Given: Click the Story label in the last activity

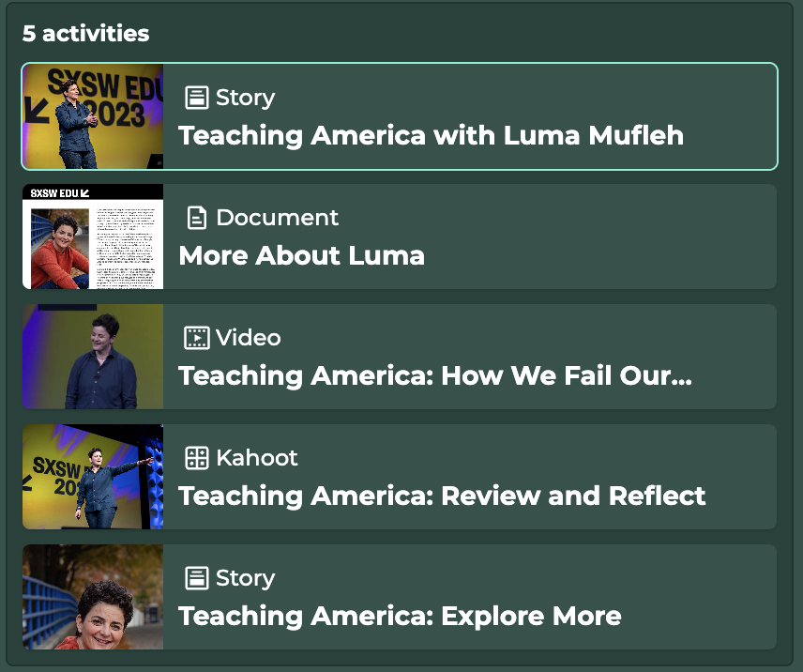Looking at the screenshot, I should click(245, 578).
